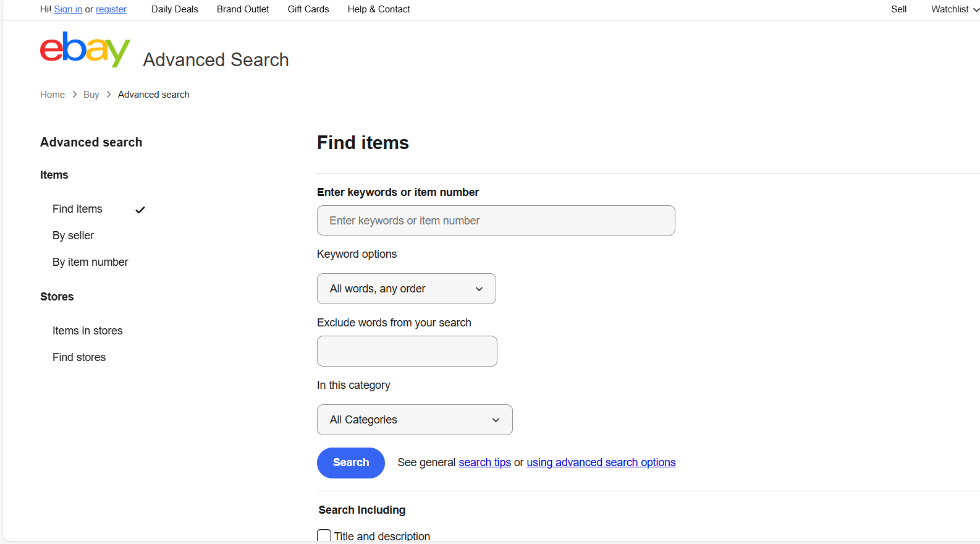The image size is (980, 544).
Task: Select By item number in sidebar
Action: pos(90,262)
